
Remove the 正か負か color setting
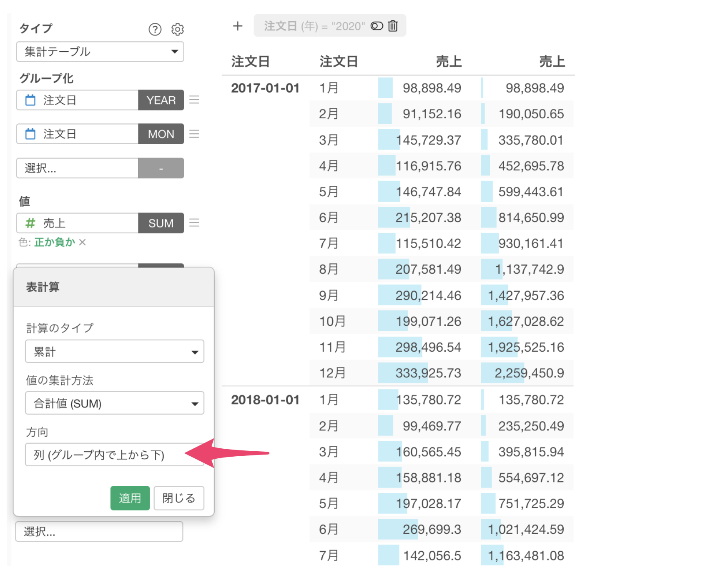83,242
